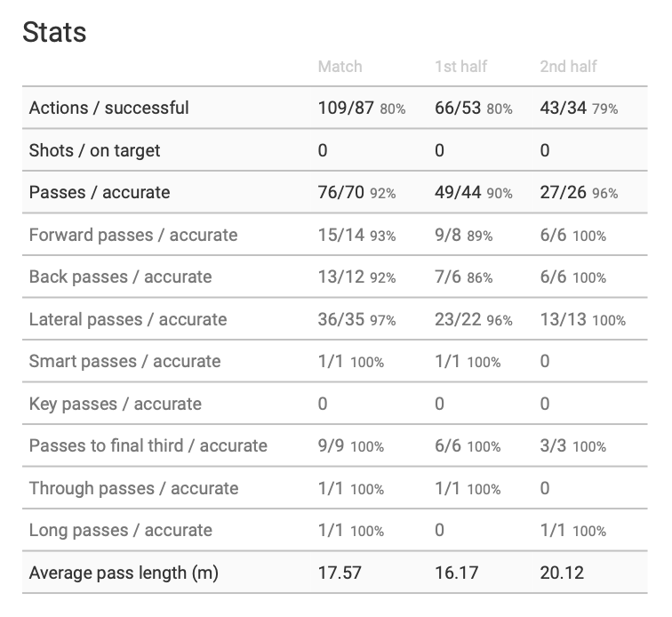Select the 20.12 second half average length
The width and height of the screenshot is (672, 617).
pos(562,573)
